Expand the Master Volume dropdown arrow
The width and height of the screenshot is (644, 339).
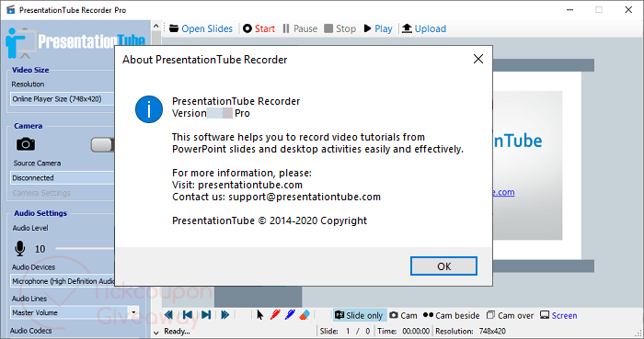click(x=133, y=312)
